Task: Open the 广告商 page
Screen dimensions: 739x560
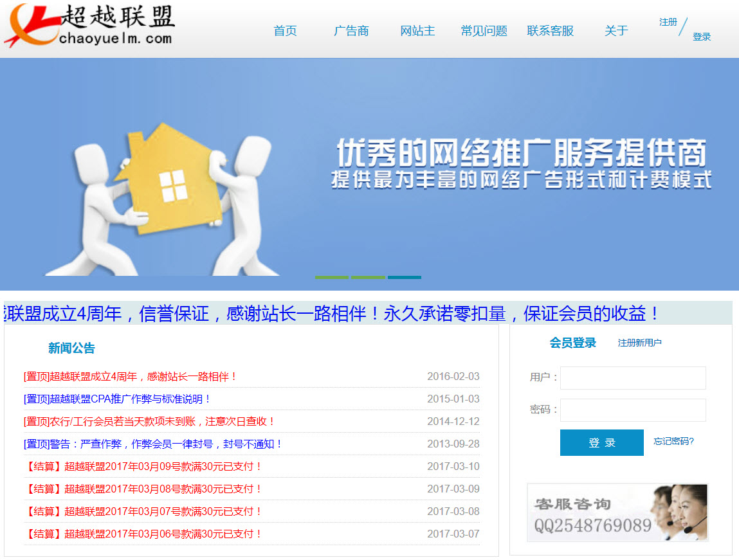Action: pyautogui.click(x=351, y=30)
